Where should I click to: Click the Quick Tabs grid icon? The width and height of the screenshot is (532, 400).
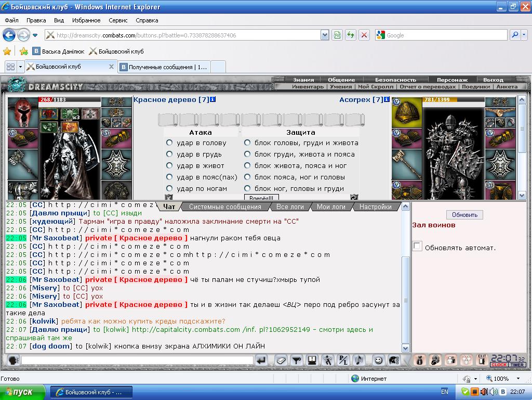tap(10, 67)
